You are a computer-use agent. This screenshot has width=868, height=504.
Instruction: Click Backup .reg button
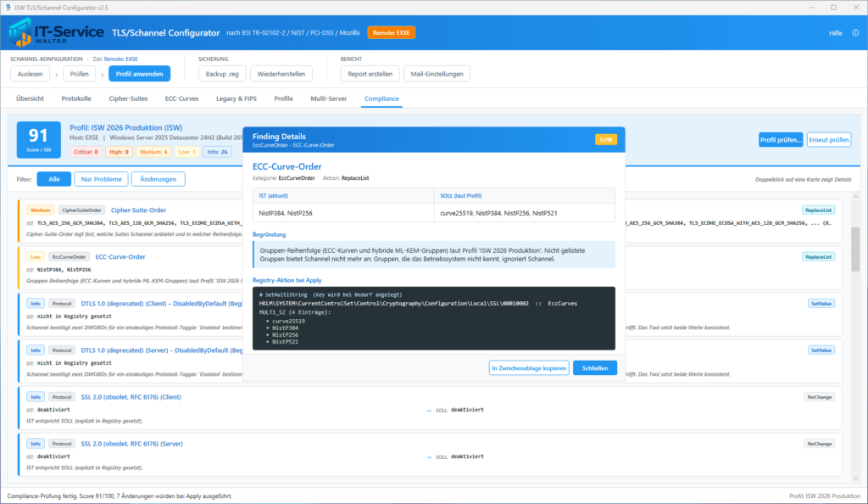[x=222, y=74]
